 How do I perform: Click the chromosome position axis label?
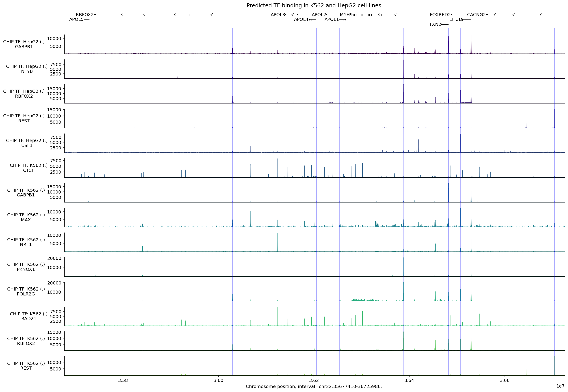tap(314, 387)
